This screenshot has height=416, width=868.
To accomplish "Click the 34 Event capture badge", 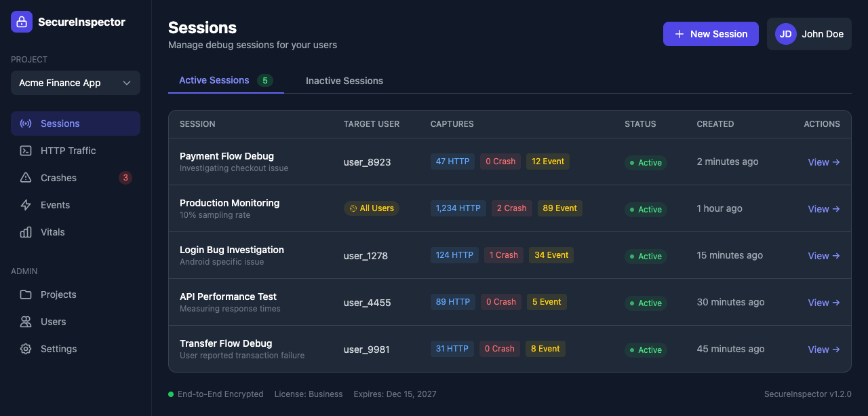I will (551, 255).
